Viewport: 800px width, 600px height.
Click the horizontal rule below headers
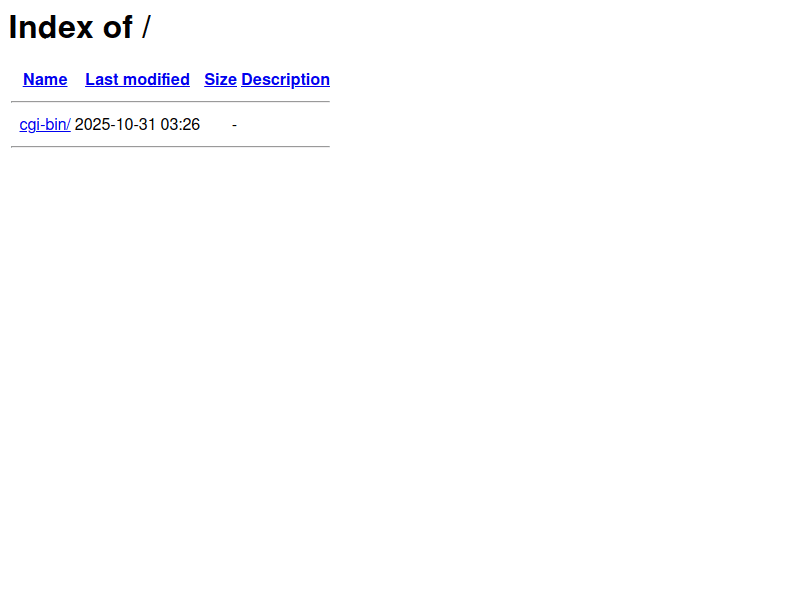pyautogui.click(x=170, y=102)
